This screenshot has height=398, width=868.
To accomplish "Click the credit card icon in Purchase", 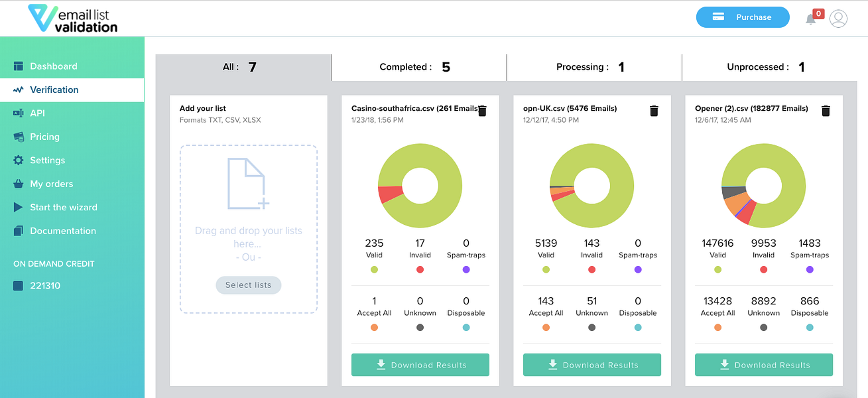I will pyautogui.click(x=718, y=17).
